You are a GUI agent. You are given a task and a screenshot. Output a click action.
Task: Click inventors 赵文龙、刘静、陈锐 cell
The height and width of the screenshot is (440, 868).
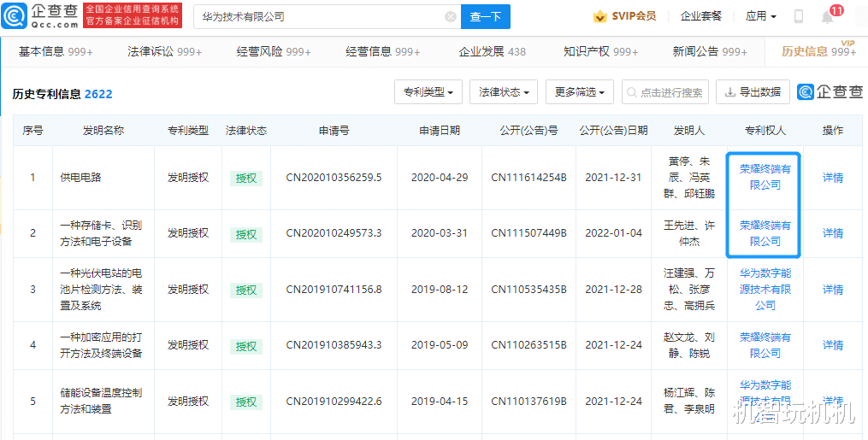tap(689, 345)
